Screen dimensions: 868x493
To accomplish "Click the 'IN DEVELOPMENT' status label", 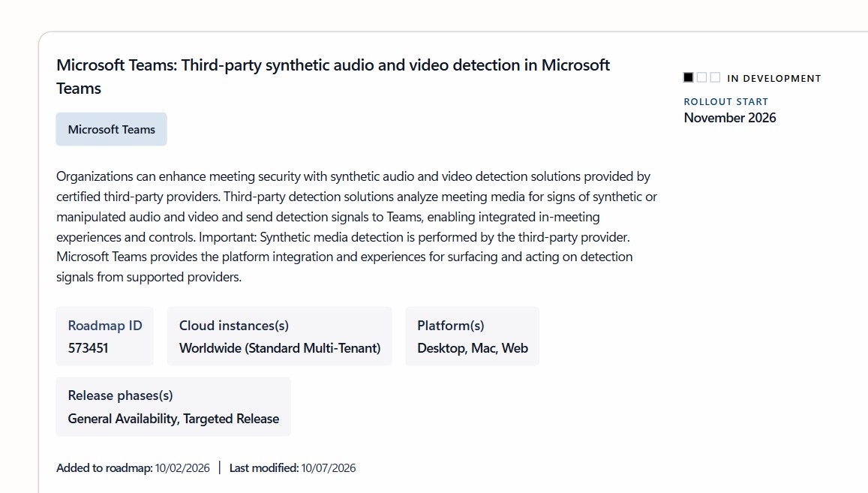I will (774, 79).
